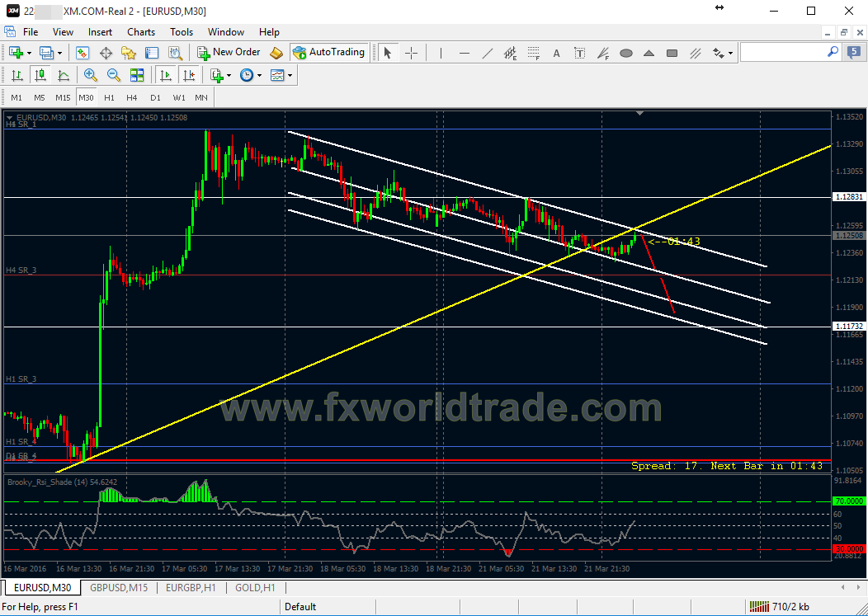The image size is (868, 616).
Task: Select the Equidistant Channel tool marked E
Action: coord(511,53)
